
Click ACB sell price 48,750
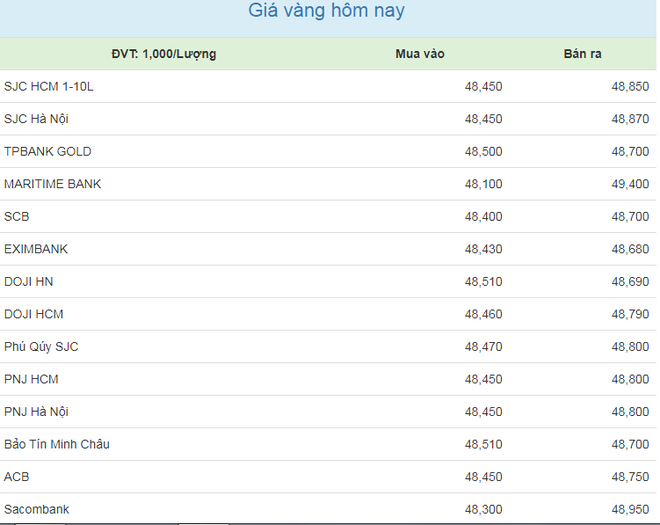[630, 477]
